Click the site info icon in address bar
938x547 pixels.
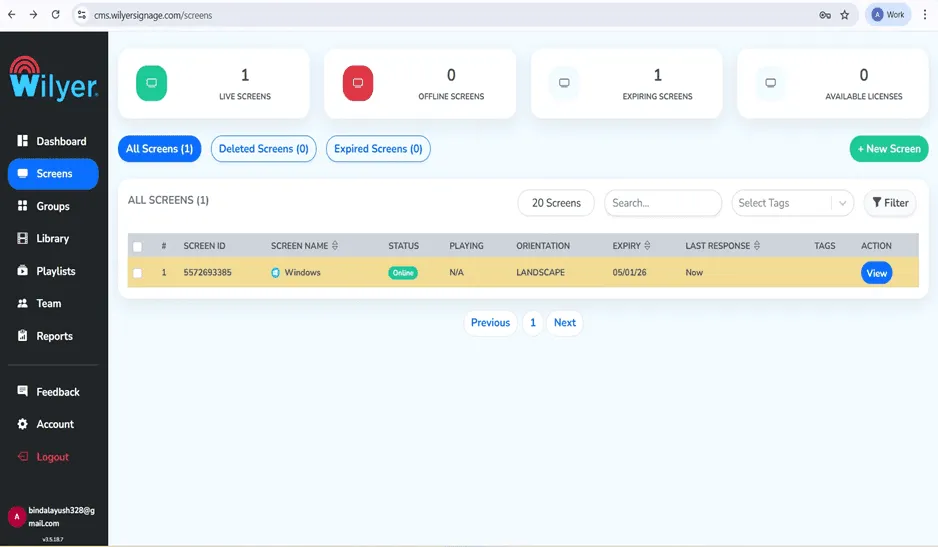[x=82, y=15]
